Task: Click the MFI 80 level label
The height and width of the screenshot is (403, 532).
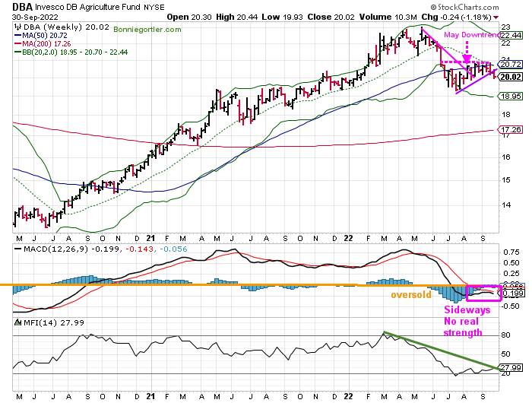Action: coord(506,335)
